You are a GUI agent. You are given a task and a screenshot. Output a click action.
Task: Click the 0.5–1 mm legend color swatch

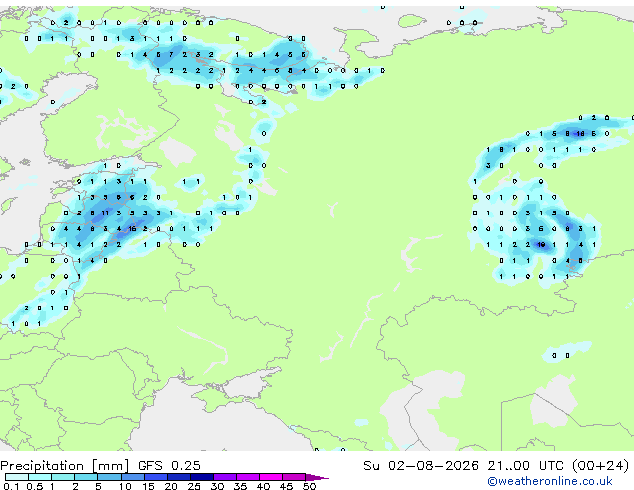(40, 477)
